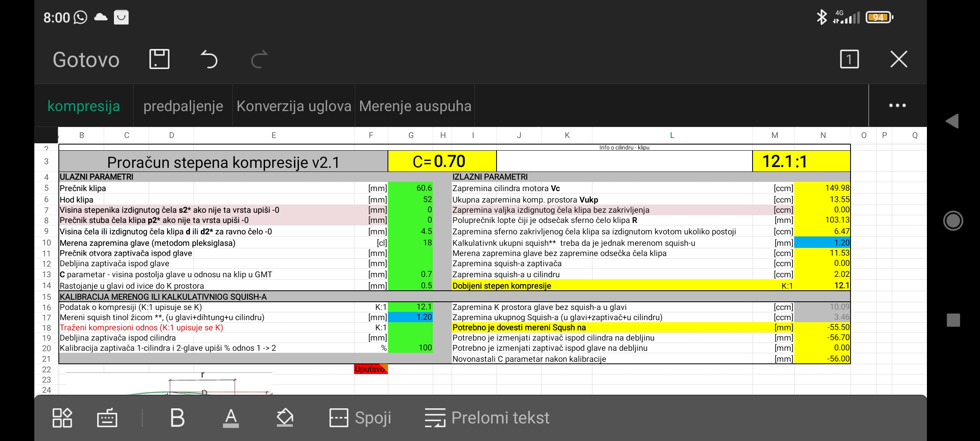980x441 pixels.
Task: Select the IZLAZNI PARAMETRI header cell
Action: tap(490, 177)
